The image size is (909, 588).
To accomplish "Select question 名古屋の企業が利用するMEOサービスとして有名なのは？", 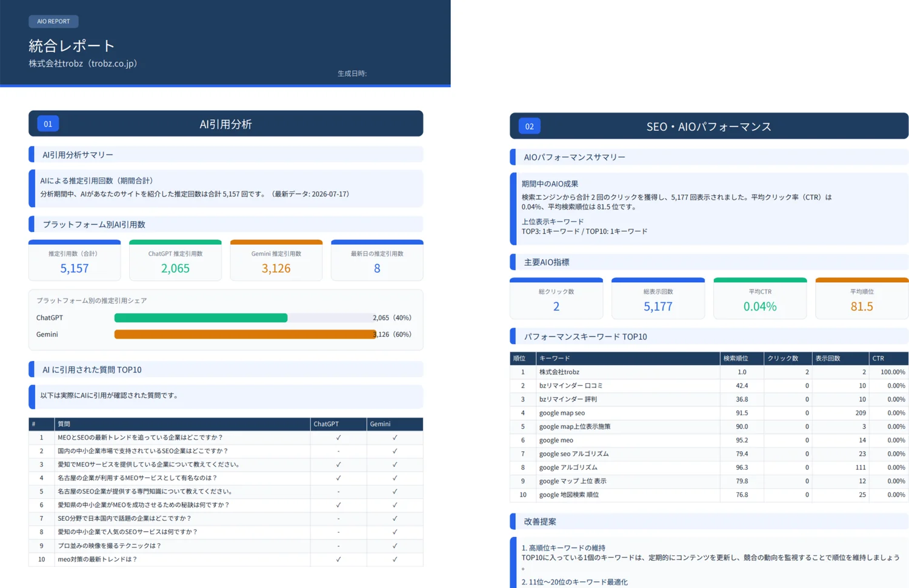I will pos(138,478).
